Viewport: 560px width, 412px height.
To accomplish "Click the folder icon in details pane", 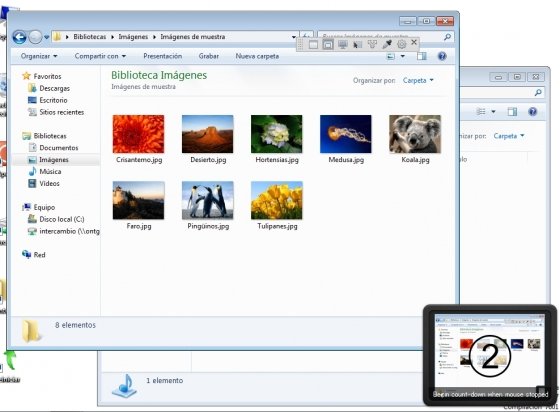I will point(31,331).
